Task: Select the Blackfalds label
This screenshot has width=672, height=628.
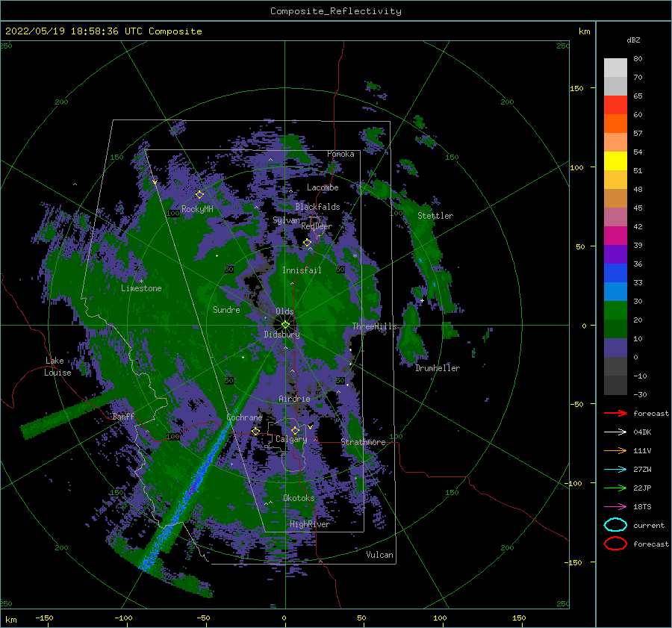Action: click(x=317, y=207)
